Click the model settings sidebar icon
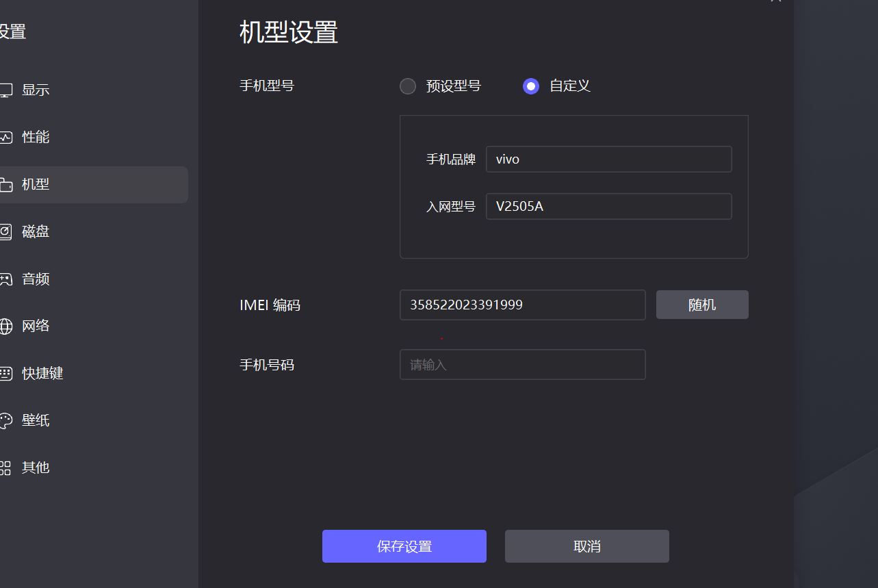The image size is (878, 588). (5, 185)
